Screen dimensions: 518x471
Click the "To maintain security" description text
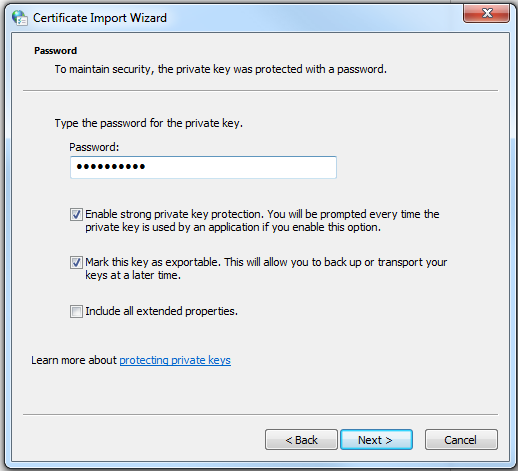[x=221, y=69]
